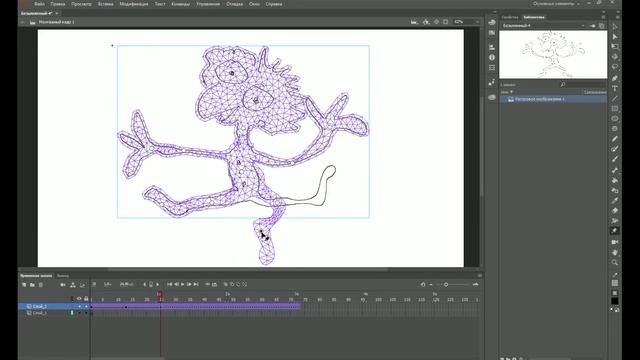Select the Oval tool
The width and height of the screenshot is (640, 360).
click(x=615, y=118)
